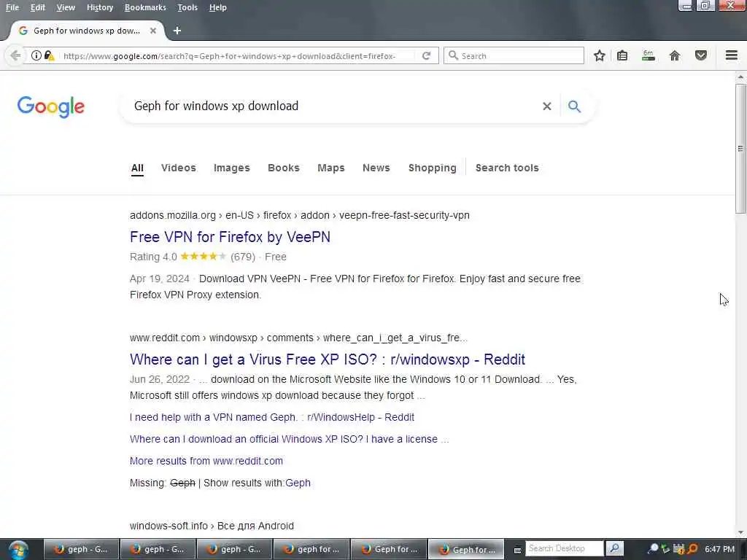
Task: Click the vertical scrollbar thumb
Action: [x=740, y=149]
